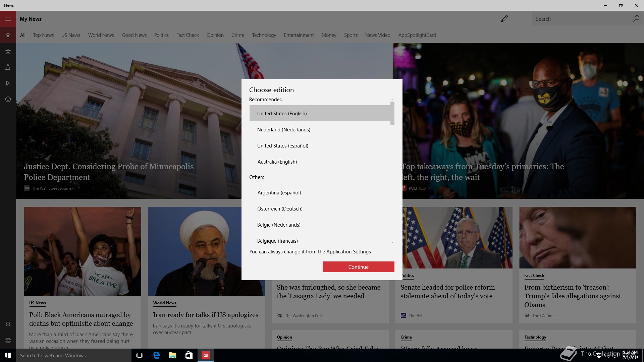This screenshot has height=362, width=644.
Task: Click the World News category label
Action: 165,303
